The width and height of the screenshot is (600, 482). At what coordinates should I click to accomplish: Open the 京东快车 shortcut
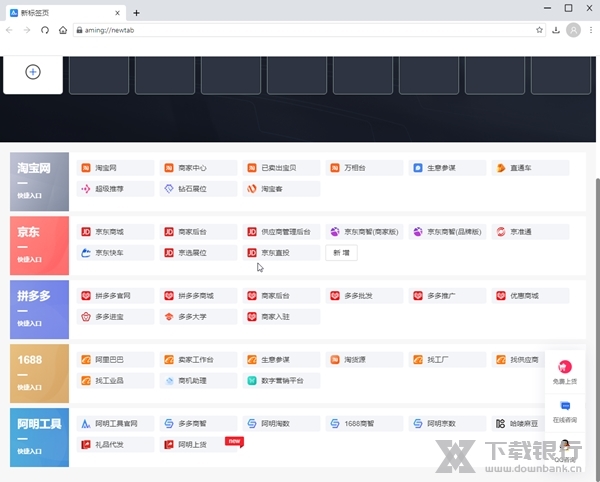[x=115, y=253]
